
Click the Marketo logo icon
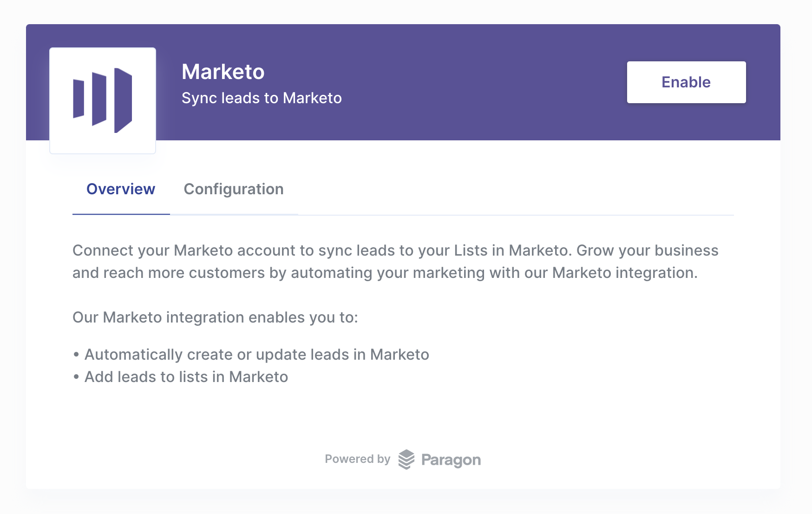(103, 100)
